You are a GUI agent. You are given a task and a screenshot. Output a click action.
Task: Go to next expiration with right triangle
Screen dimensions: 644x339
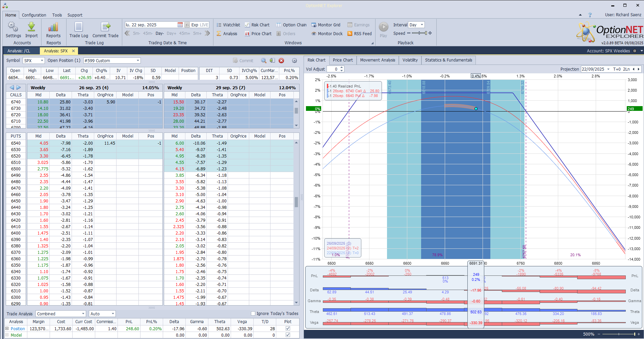(19, 88)
